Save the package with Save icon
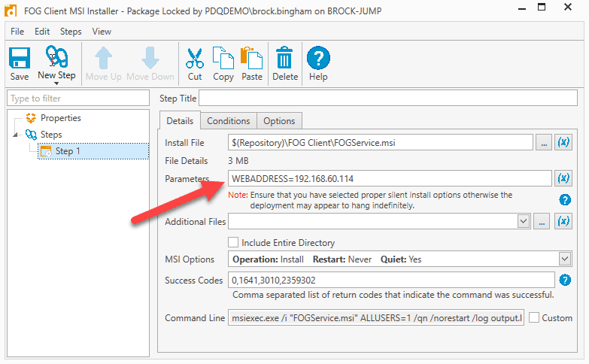This screenshot has height=364, width=589. [x=19, y=63]
